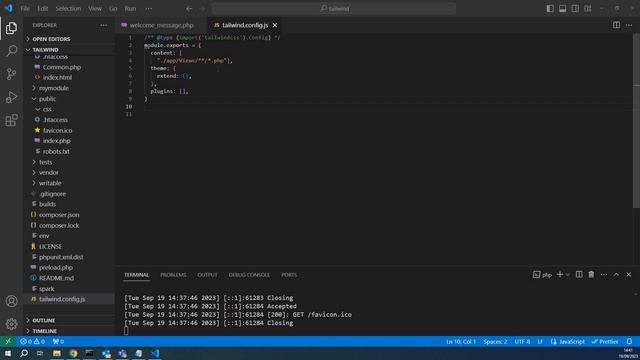The image size is (640, 360).
Task: Switch to the welcome_message.php tab
Action: pos(161,25)
